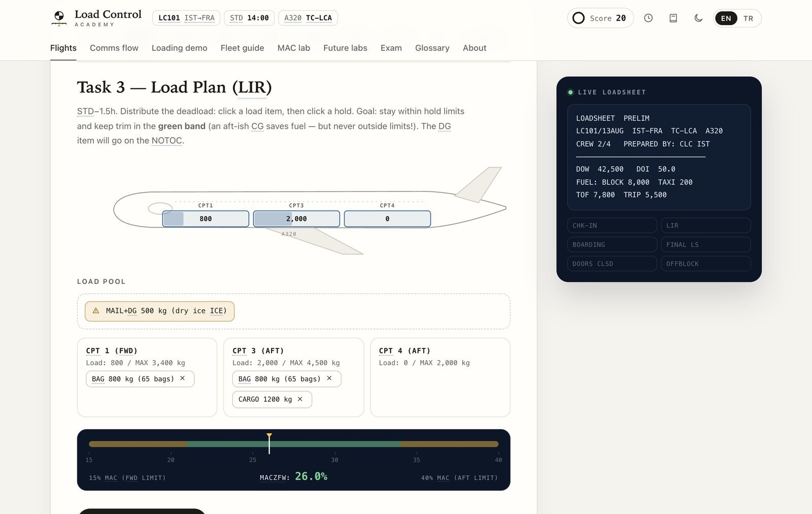The height and width of the screenshot is (514, 812).
Task: Switch language to TR
Action: click(748, 18)
